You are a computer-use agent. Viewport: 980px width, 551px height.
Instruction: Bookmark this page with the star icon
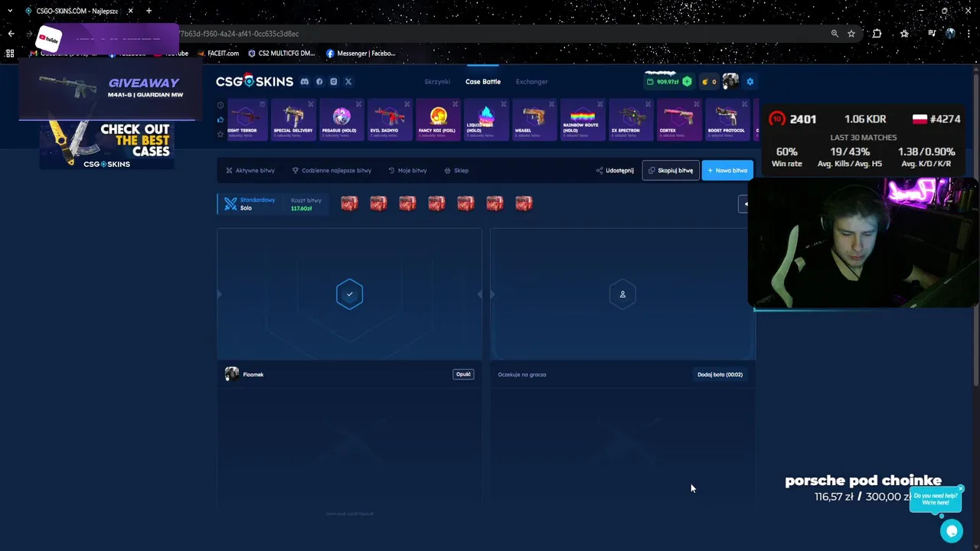[x=851, y=34]
